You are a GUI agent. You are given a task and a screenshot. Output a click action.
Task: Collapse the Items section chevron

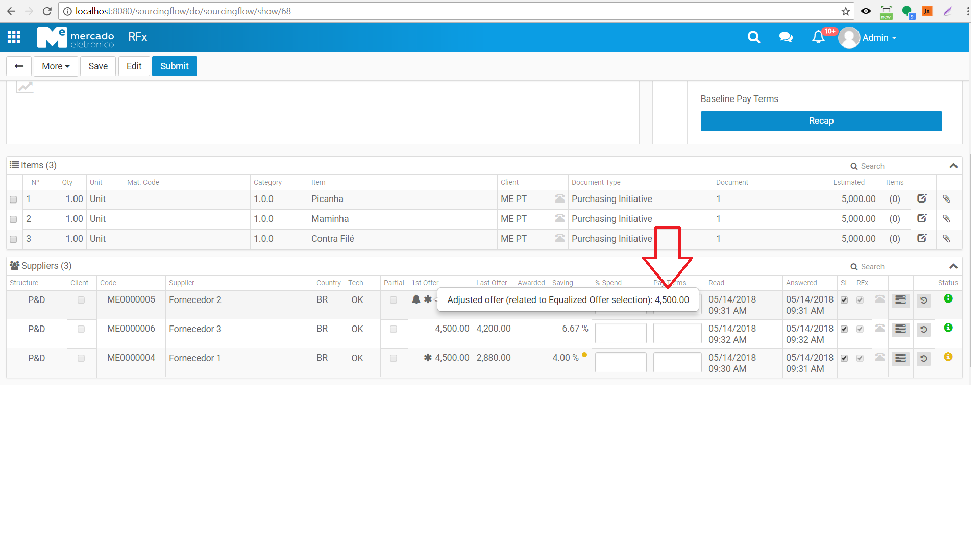(953, 166)
